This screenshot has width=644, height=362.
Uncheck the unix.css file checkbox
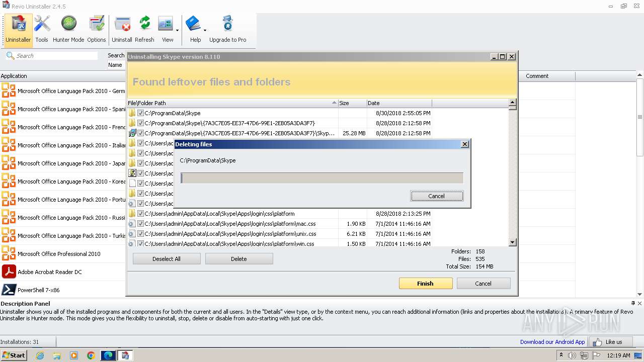point(141,234)
